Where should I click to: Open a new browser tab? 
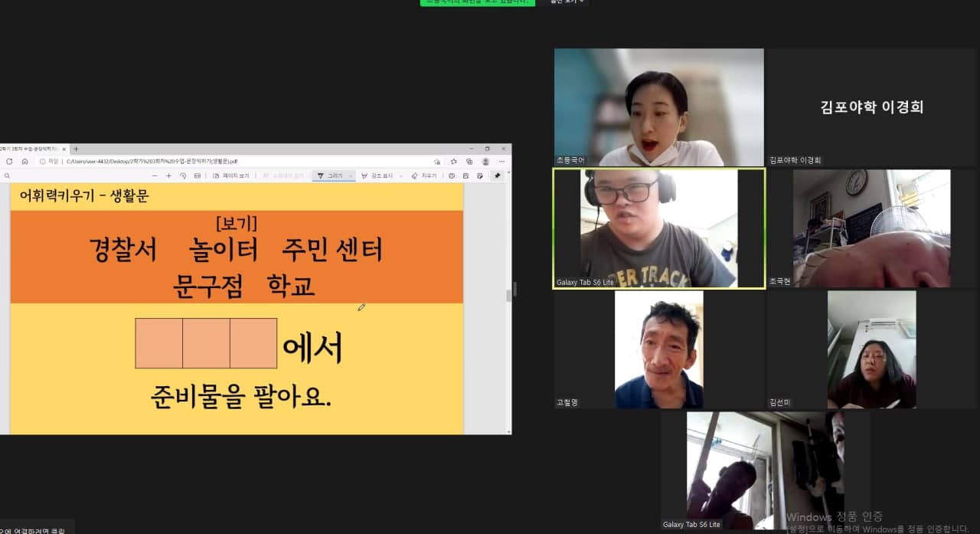coord(76,149)
